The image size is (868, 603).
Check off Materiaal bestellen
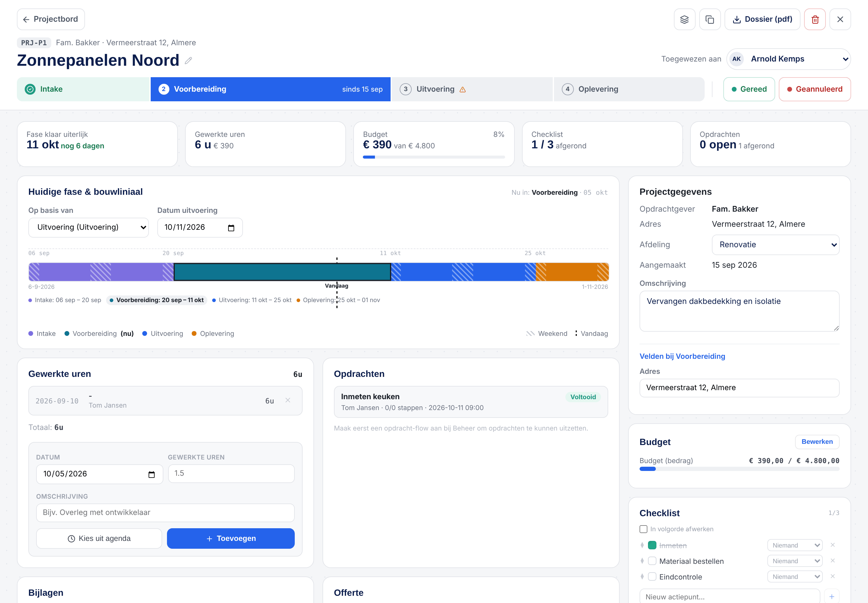click(x=652, y=561)
